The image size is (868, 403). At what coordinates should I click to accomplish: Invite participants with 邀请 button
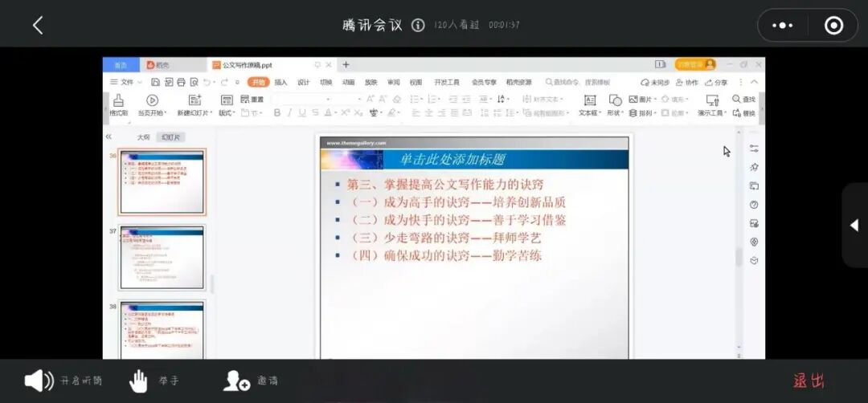pos(250,381)
